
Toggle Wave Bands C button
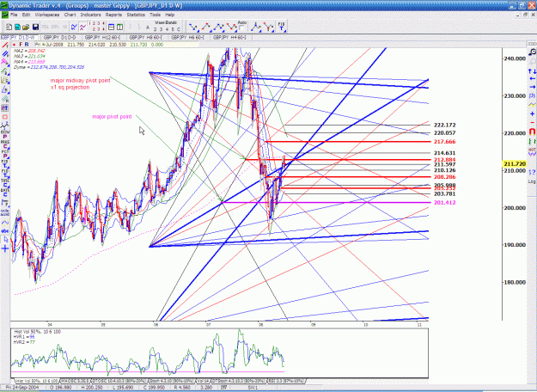(179, 29)
